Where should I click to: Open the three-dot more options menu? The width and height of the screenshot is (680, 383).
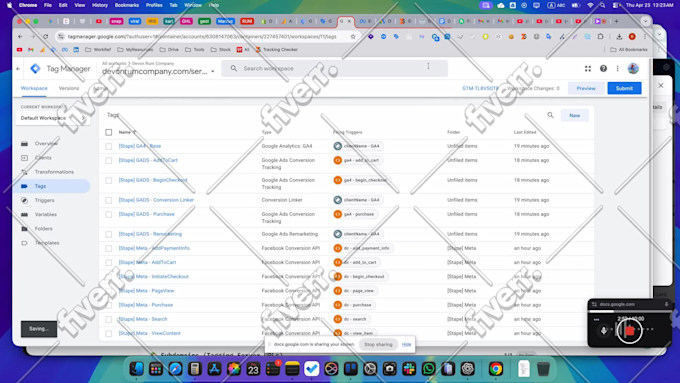[x=618, y=69]
